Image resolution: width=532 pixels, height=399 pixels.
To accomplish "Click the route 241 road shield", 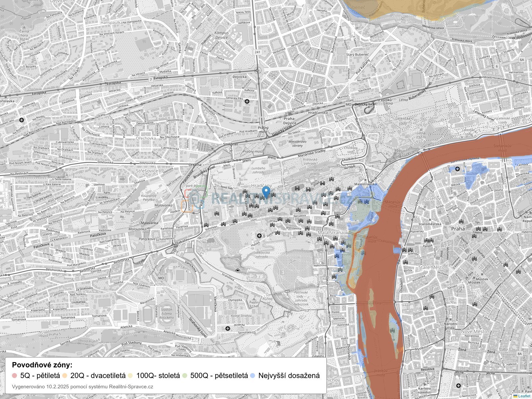I will click(257, 52).
